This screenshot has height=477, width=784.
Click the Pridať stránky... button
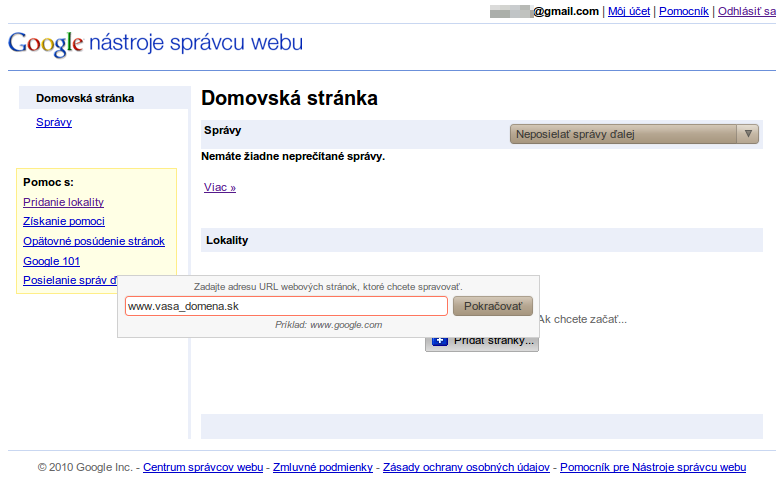click(x=482, y=343)
